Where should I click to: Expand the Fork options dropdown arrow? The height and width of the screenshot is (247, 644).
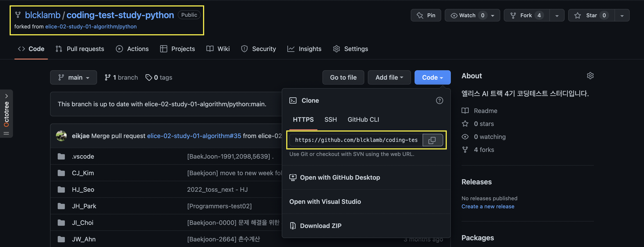557,15
